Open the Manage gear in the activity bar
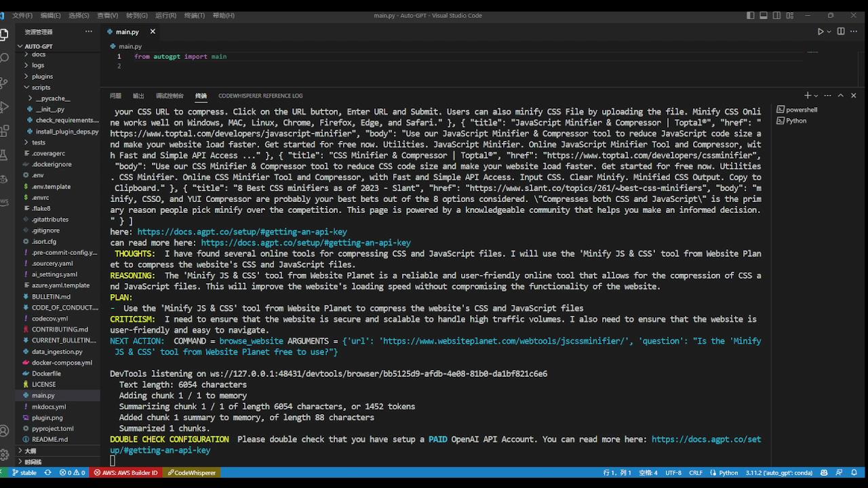 point(4,454)
